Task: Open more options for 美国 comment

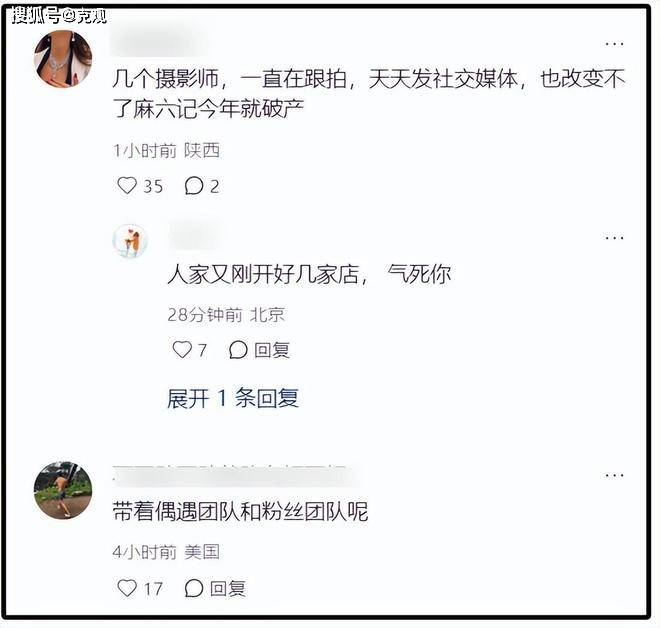Action: pyautogui.click(x=614, y=476)
